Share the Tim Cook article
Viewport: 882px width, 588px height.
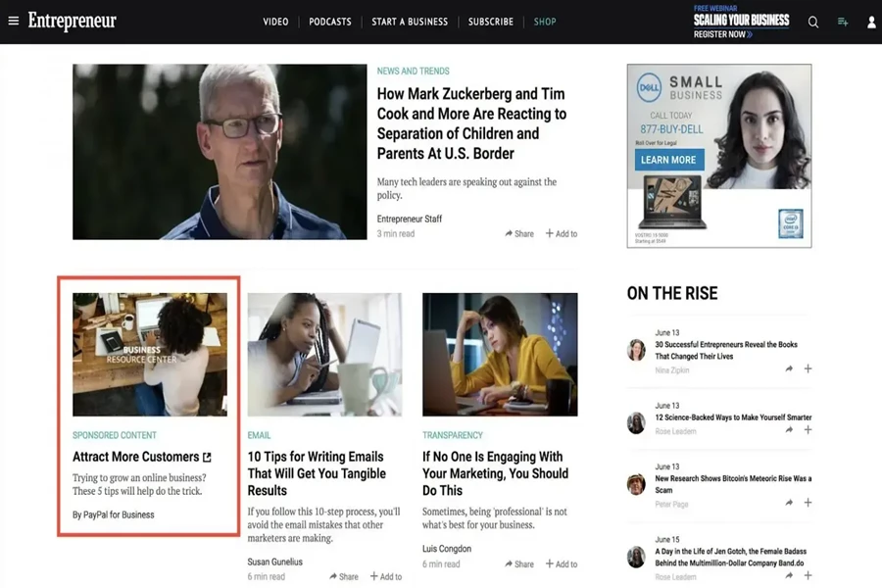(519, 233)
